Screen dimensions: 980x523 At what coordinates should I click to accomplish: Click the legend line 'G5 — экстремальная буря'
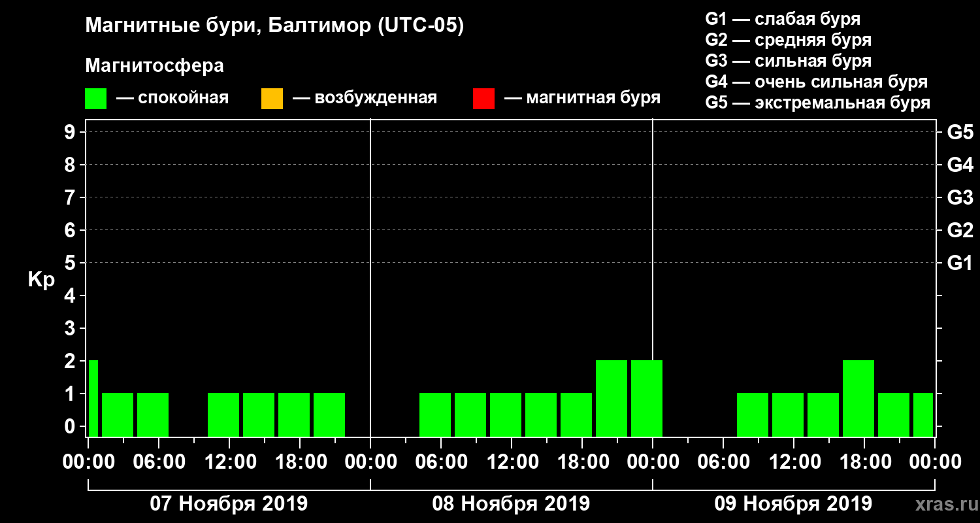coord(817,103)
